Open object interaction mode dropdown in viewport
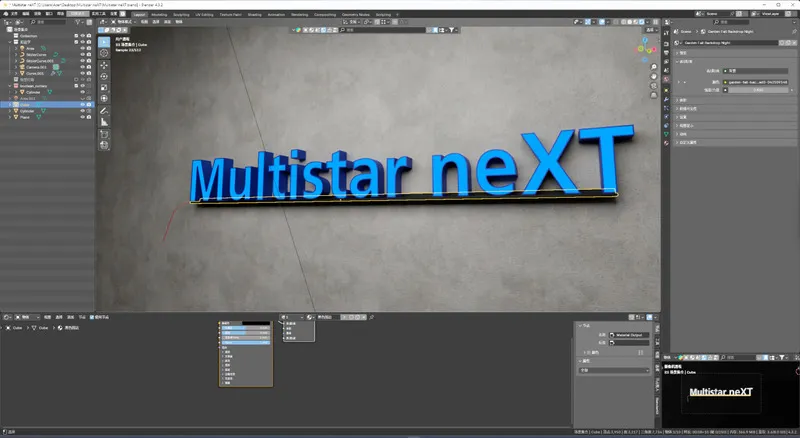The height and width of the screenshot is (438, 800). pyautogui.click(x=124, y=22)
